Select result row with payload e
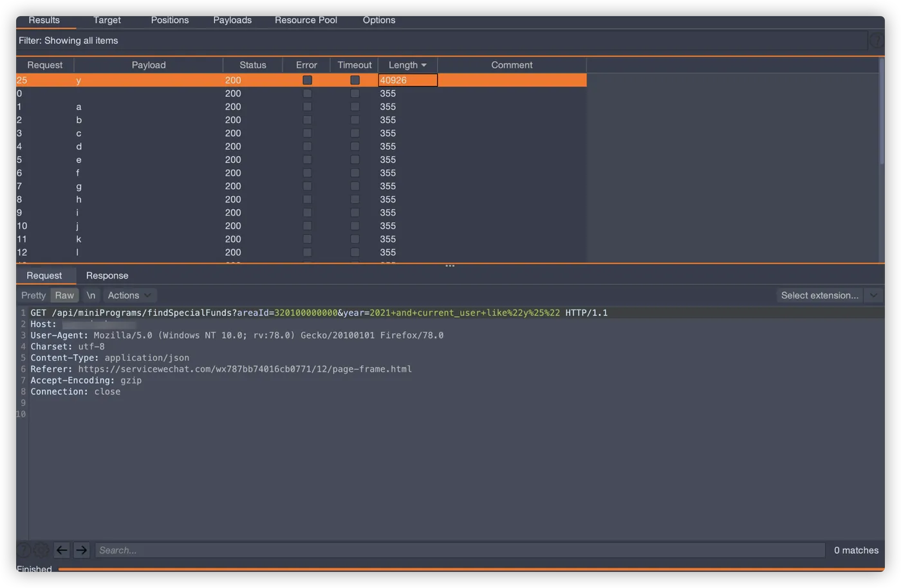Viewport: 901px width, 588px height. [x=301, y=160]
